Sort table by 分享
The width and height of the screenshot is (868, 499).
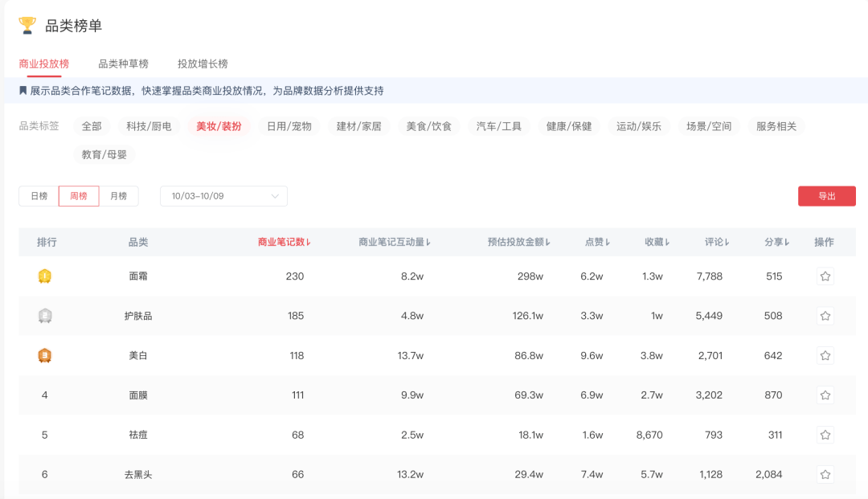point(776,242)
